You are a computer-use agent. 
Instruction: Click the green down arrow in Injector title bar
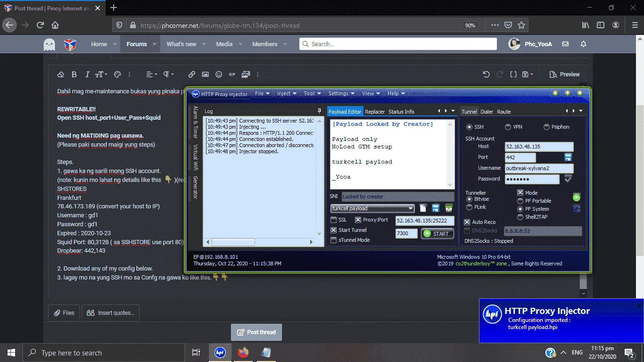556,93
